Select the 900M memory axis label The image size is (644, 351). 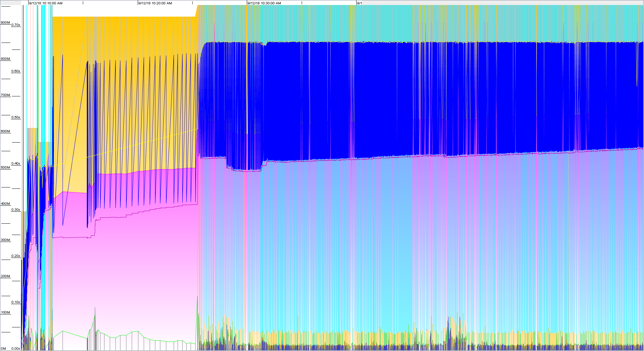[x=5, y=23]
